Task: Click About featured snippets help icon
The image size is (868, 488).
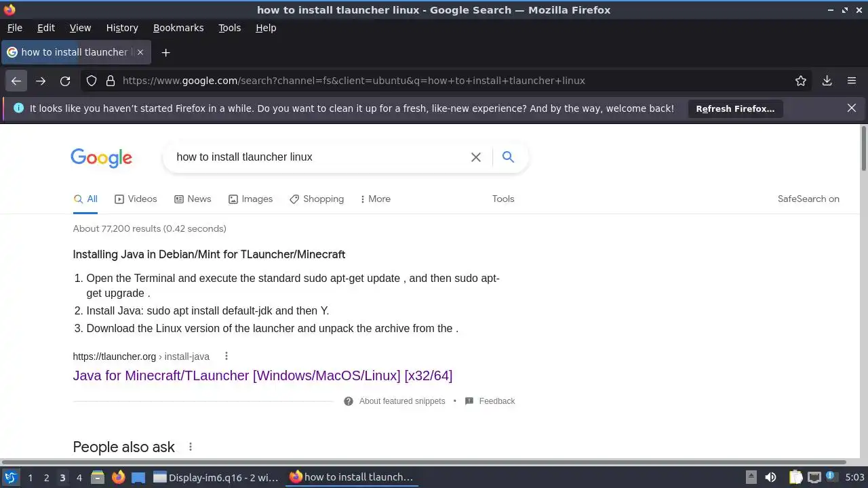Action: coord(349,401)
